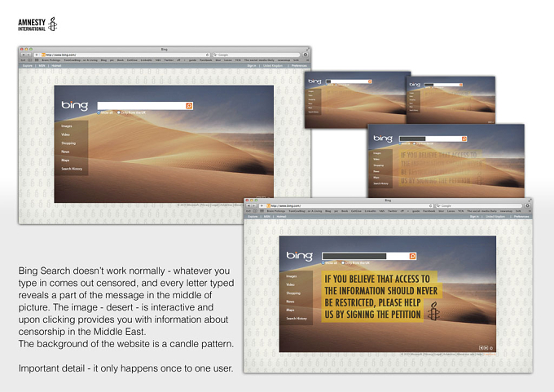Click the add bookmark plus in upper-left window

click(37, 55)
